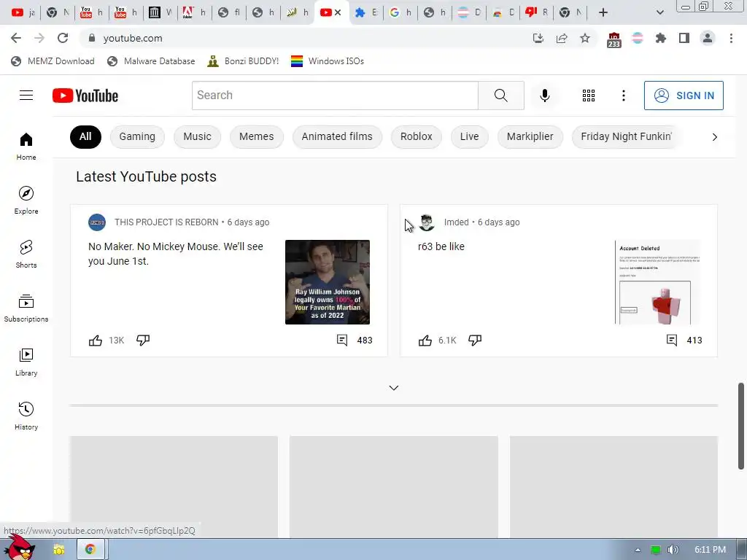Viewport: 747px width, 560px height.
Task: Reload the page in Chrome
Action: (63, 38)
